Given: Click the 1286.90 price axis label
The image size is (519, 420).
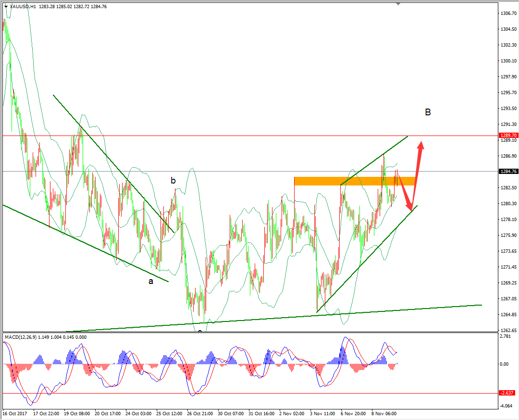Looking at the screenshot, I should 509,156.
